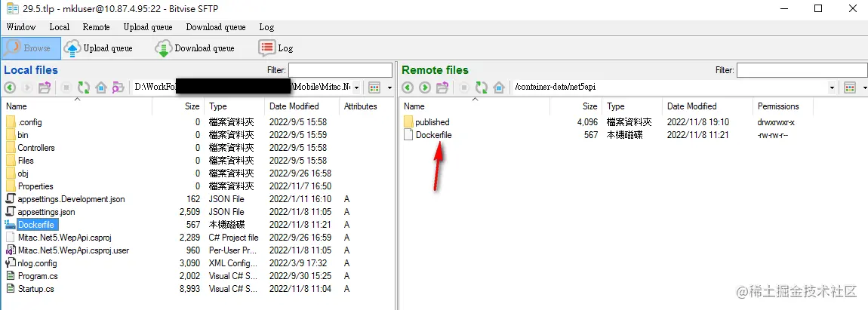
Task: Click the Browse toolbar button
Action: [31, 48]
